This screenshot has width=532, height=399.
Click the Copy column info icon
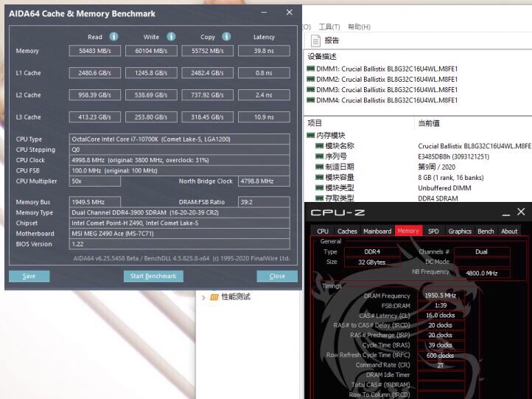click(x=226, y=36)
